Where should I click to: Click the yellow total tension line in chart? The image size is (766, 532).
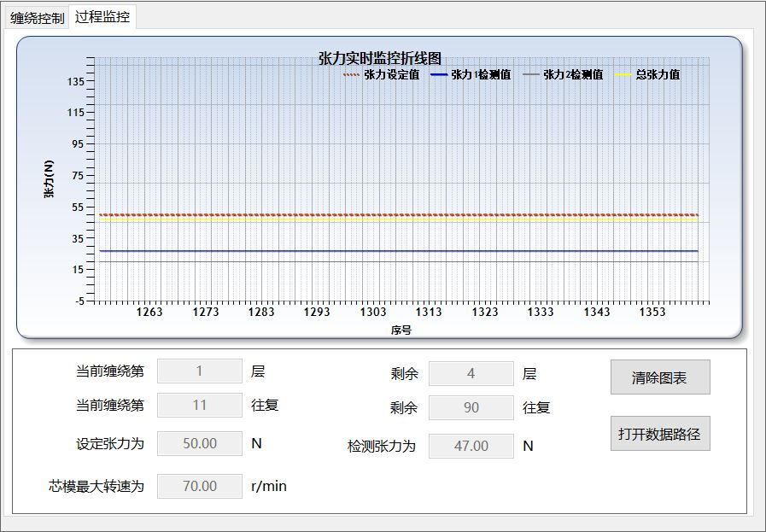tap(399, 219)
